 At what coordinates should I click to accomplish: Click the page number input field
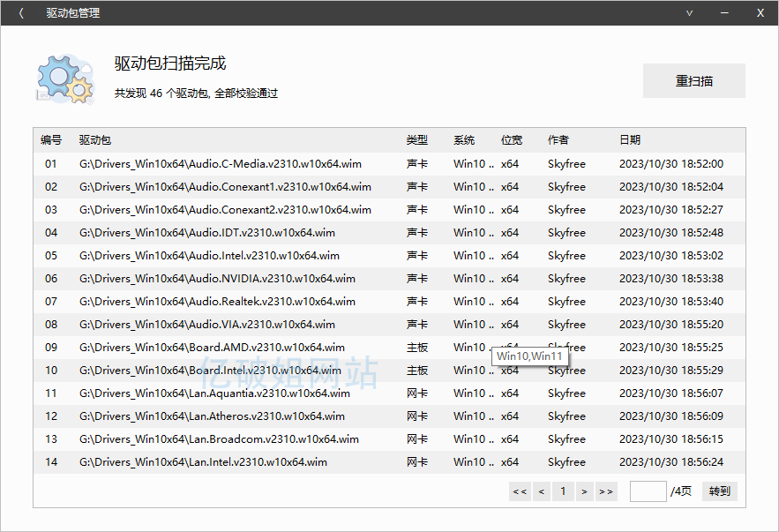point(648,491)
